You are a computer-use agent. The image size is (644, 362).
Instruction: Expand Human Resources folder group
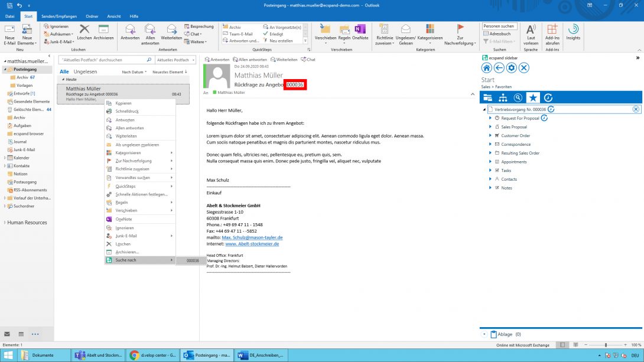click(x=5, y=223)
